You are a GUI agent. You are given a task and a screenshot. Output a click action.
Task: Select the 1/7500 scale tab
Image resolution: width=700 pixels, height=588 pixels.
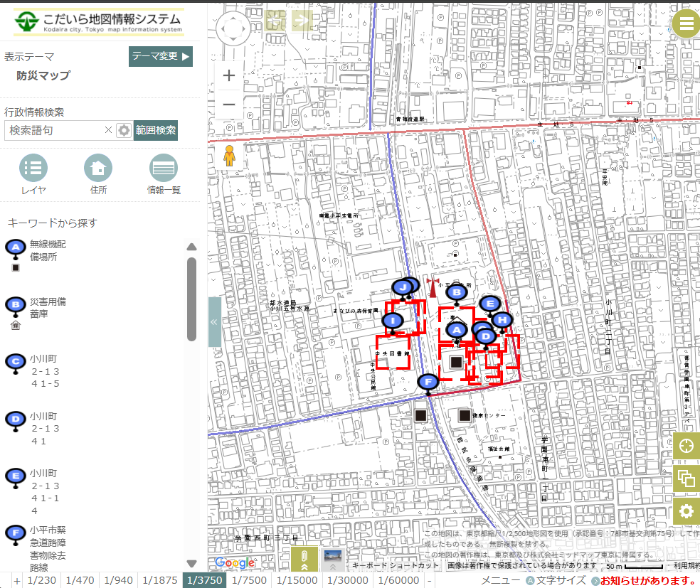click(x=249, y=580)
